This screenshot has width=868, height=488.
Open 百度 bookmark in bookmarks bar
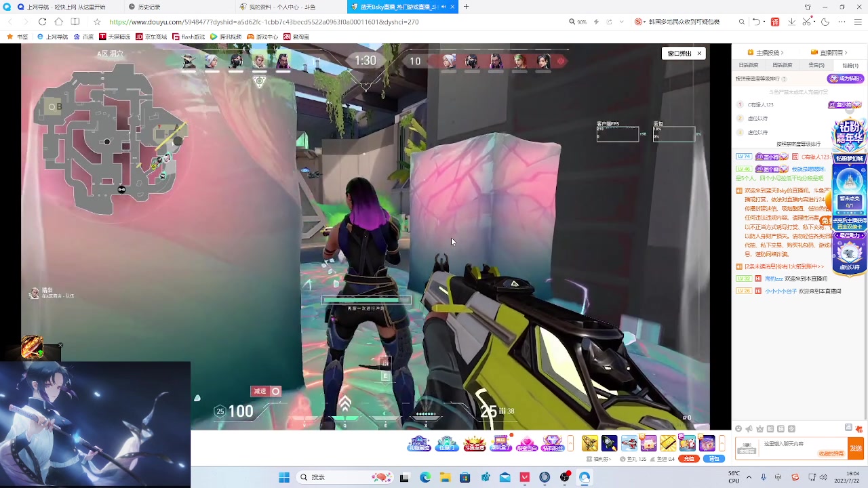pos(84,37)
